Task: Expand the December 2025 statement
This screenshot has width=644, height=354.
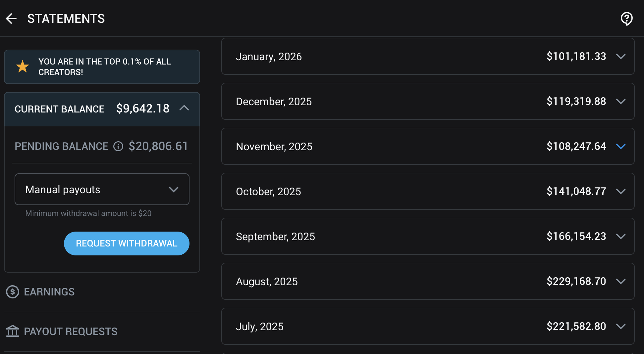Action: pyautogui.click(x=621, y=102)
